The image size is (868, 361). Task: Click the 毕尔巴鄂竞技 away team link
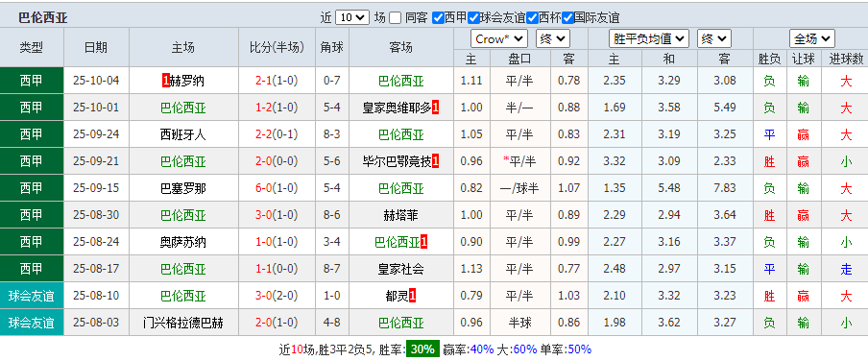(397, 161)
